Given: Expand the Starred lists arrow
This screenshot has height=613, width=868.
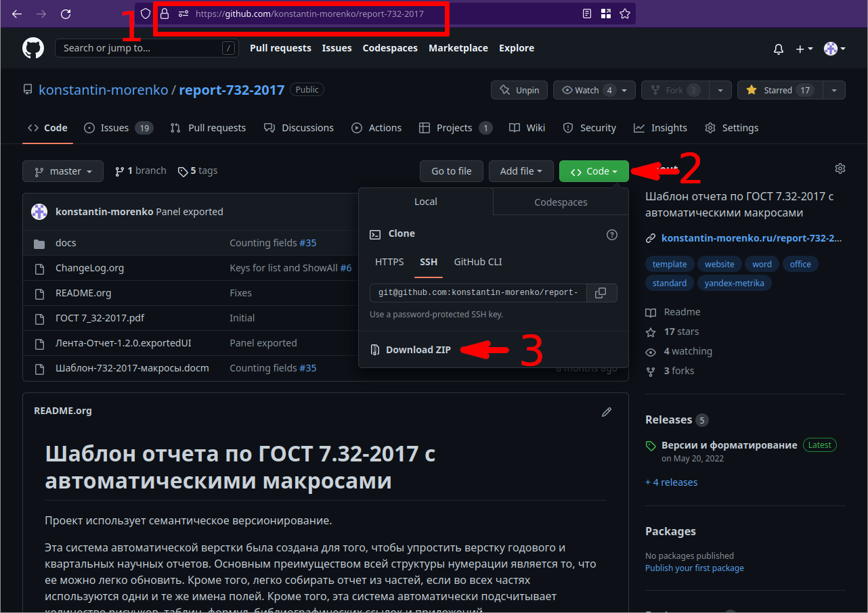Looking at the screenshot, I should 834,90.
